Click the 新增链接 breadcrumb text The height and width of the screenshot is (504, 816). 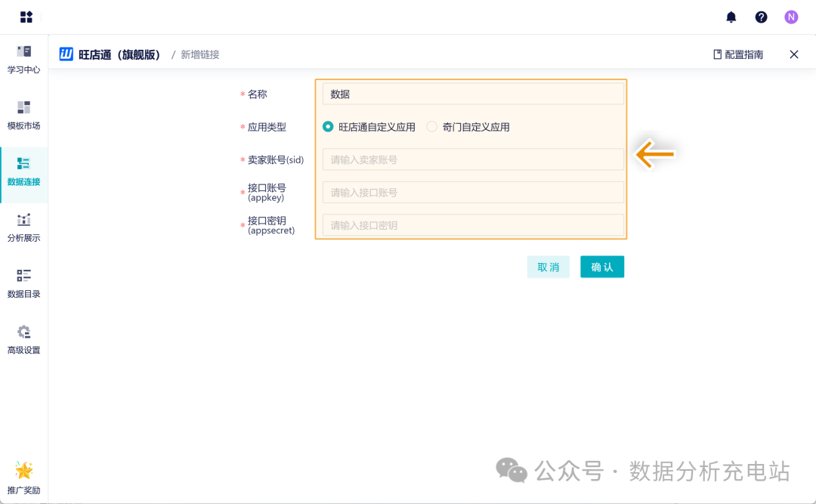pos(199,54)
